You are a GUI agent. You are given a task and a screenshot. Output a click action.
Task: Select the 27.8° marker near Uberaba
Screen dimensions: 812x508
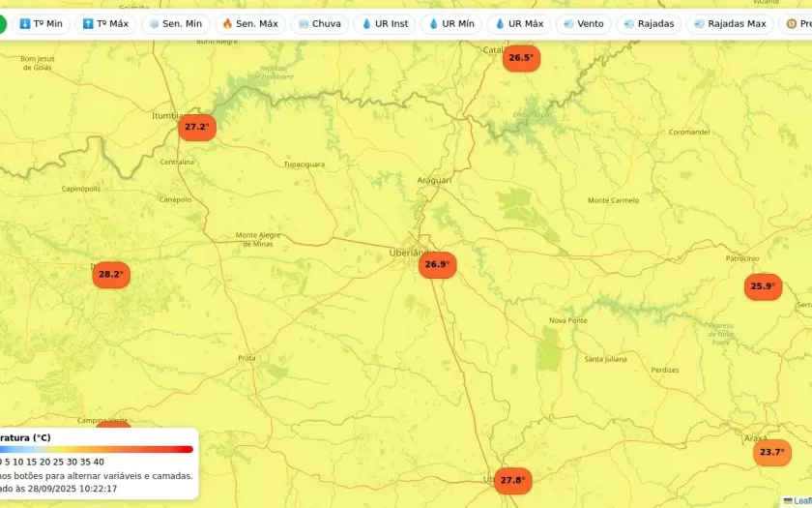(512, 480)
